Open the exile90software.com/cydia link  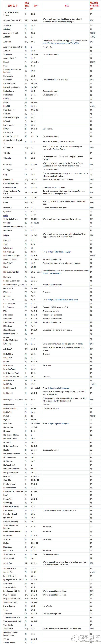(64, 300)
